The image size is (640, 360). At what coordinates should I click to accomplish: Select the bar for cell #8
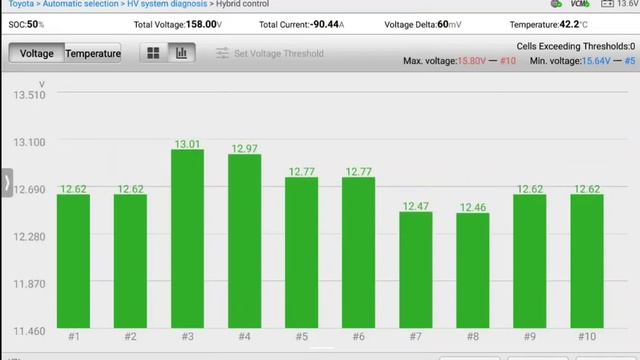coord(473,271)
